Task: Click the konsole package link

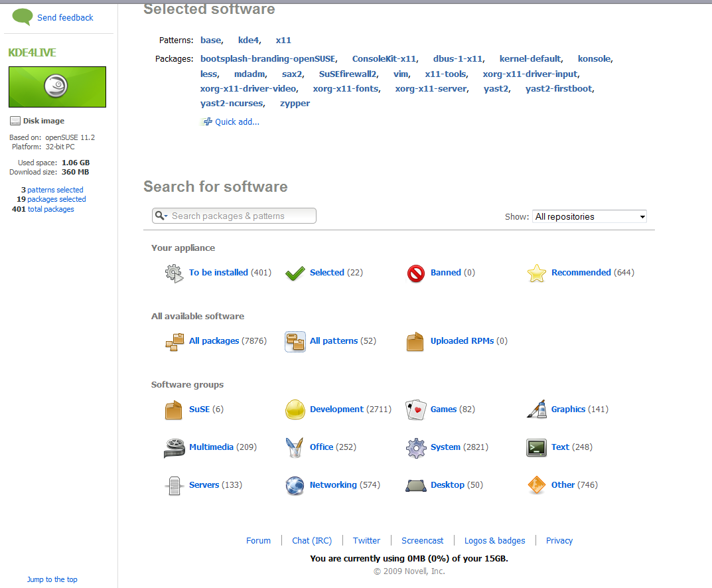Action: 594,58
